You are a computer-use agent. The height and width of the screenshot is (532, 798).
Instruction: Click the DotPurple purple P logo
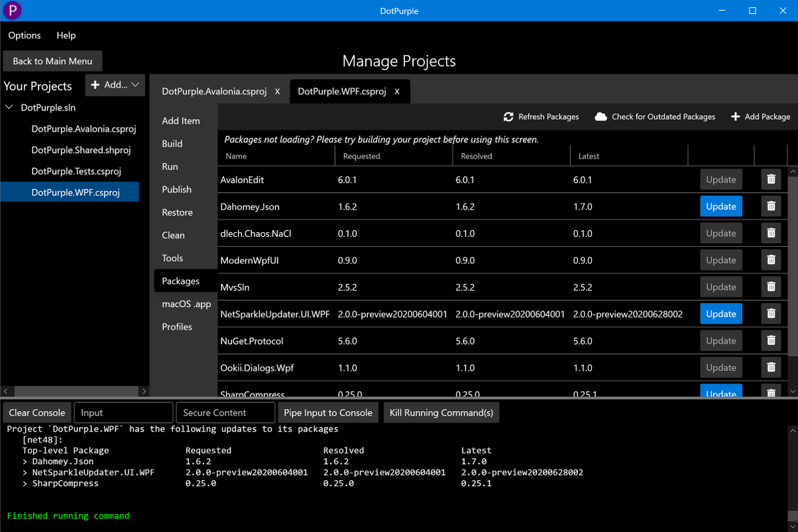(12, 11)
